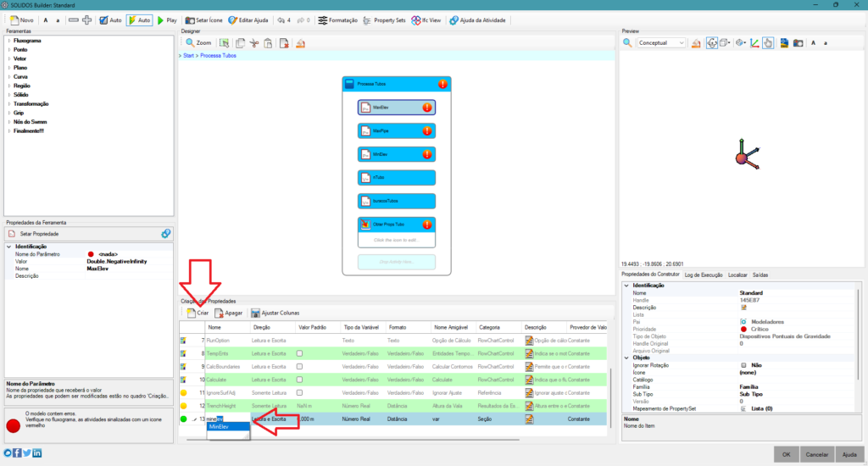Click the Play button in the toolbar
Screen dimensions: 868x466
(167, 19)
